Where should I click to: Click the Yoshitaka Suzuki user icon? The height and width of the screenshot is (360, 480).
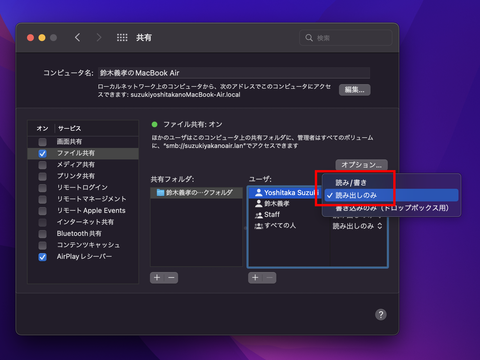(x=259, y=192)
